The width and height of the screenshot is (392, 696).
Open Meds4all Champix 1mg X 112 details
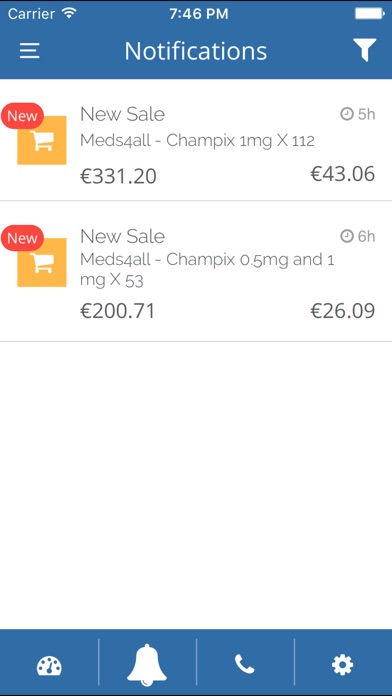click(x=197, y=141)
